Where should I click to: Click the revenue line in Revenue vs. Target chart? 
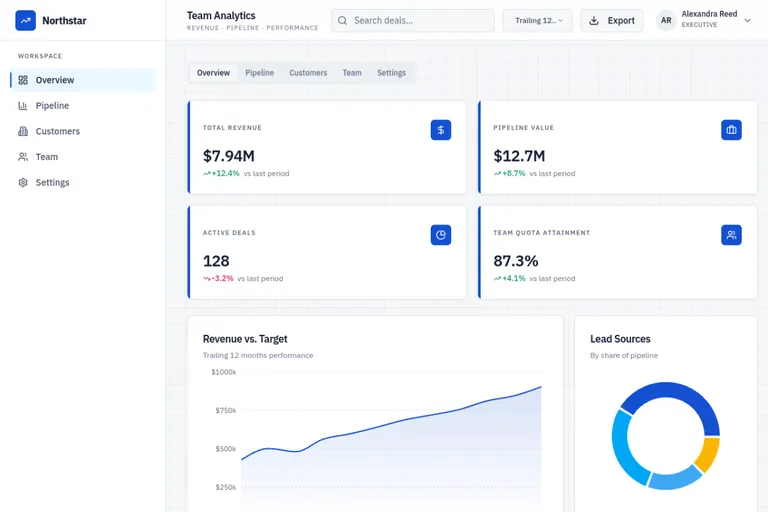tap(392, 424)
